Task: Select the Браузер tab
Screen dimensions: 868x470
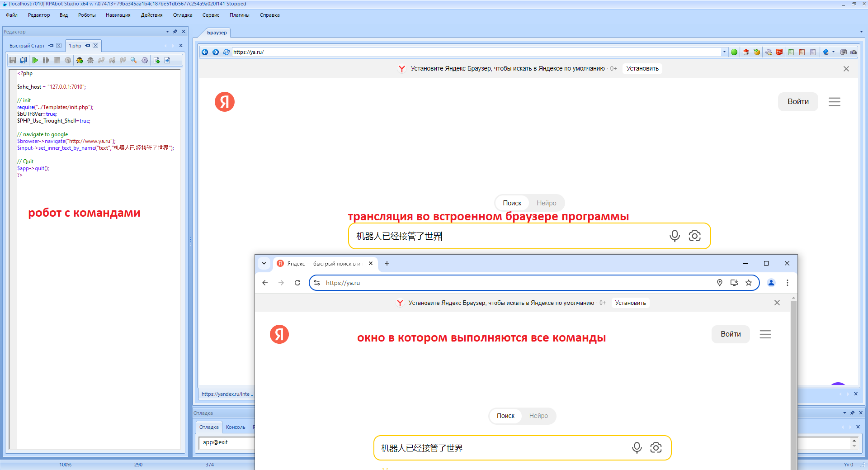Action: tap(217, 33)
